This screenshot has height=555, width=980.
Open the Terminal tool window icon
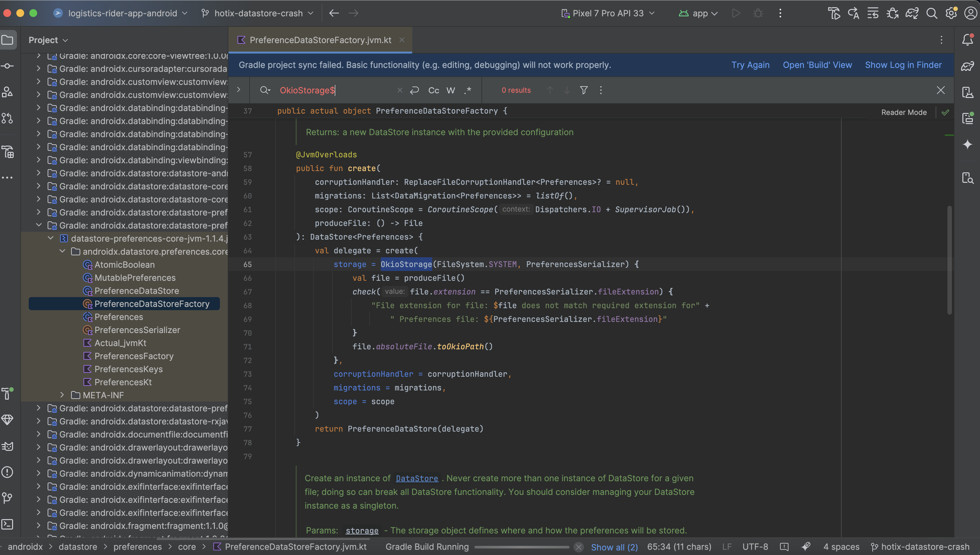click(7, 525)
